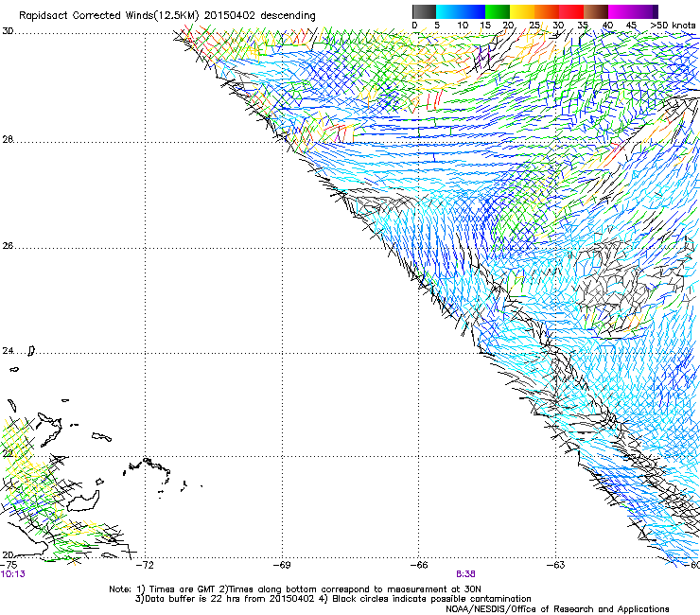This screenshot has width=700, height=615.
Task: Click the legend label '40' knots
Action: click(607, 26)
